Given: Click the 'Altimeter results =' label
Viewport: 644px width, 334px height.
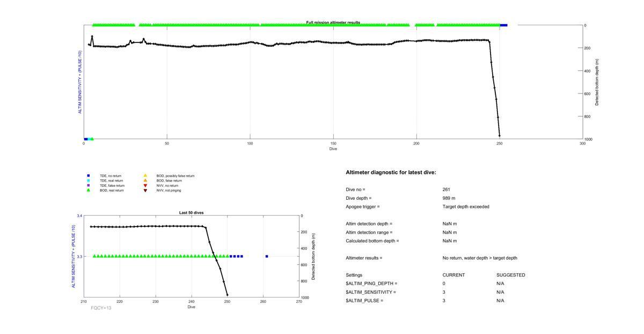Looking at the screenshot, I should tap(364, 258).
